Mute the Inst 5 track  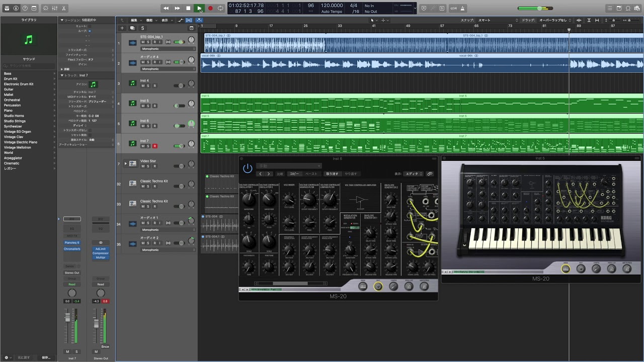pos(143,106)
